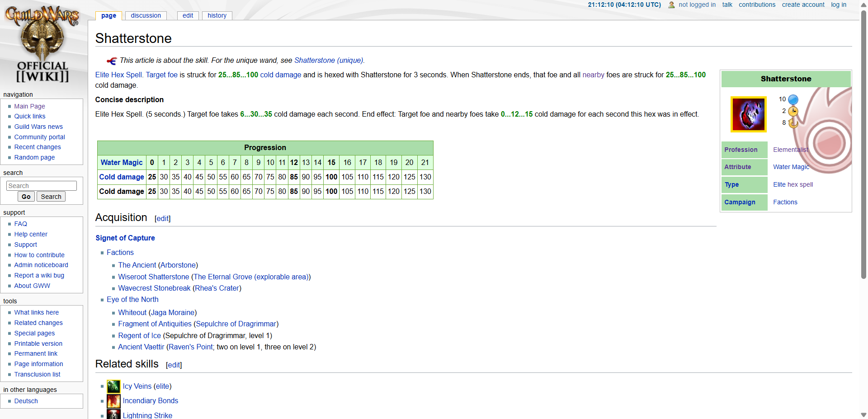Image resolution: width=868 pixels, height=419 pixels.
Task: Click the Lightning Strike skill icon
Action: pyautogui.click(x=113, y=414)
